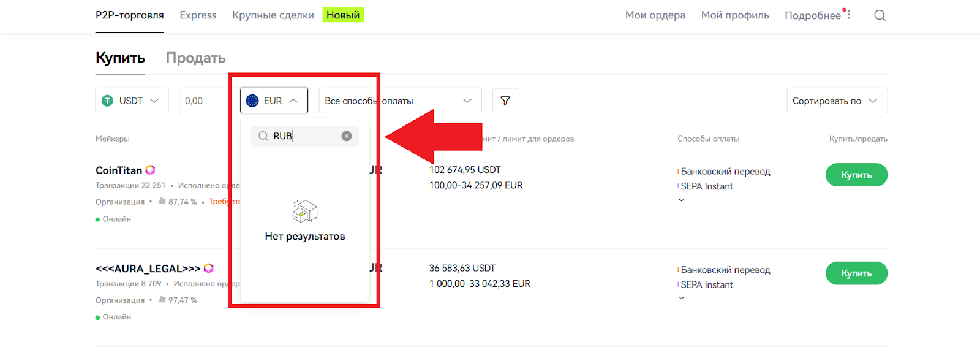Click SEPA Instant in AURA_LEGAL row

[x=707, y=284]
